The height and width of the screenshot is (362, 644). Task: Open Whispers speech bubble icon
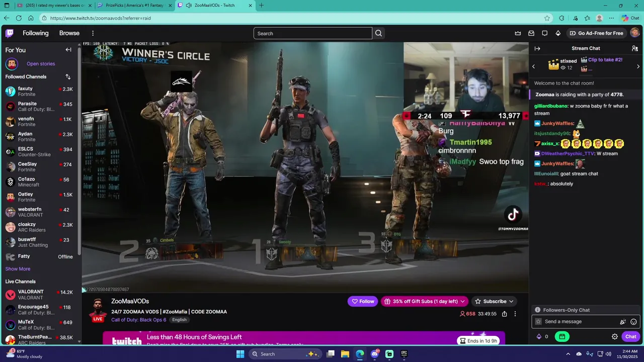coord(545,33)
